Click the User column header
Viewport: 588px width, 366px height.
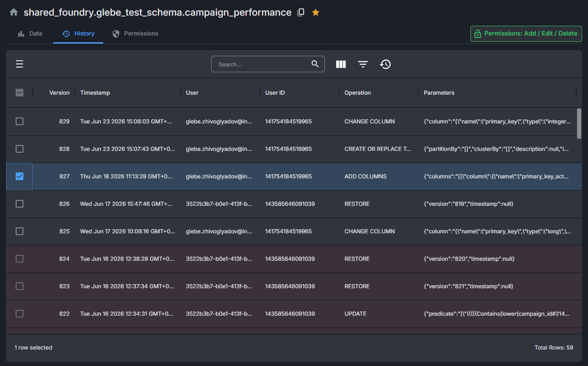[192, 93]
